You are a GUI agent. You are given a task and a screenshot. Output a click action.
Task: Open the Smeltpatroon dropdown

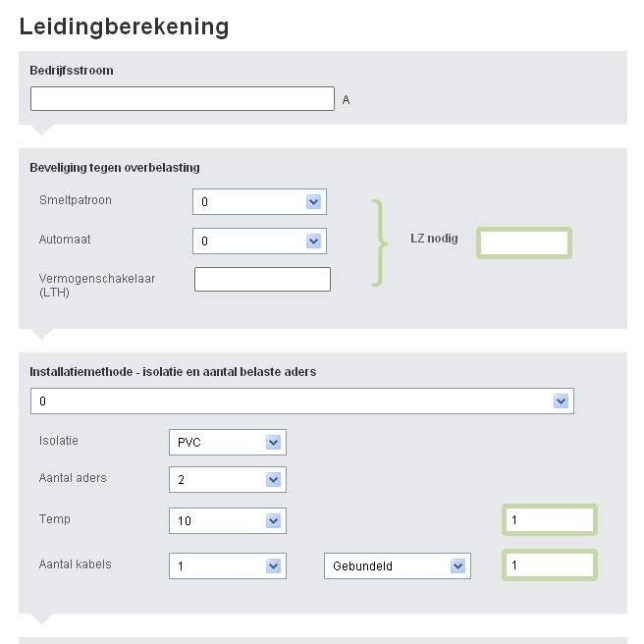tap(259, 202)
